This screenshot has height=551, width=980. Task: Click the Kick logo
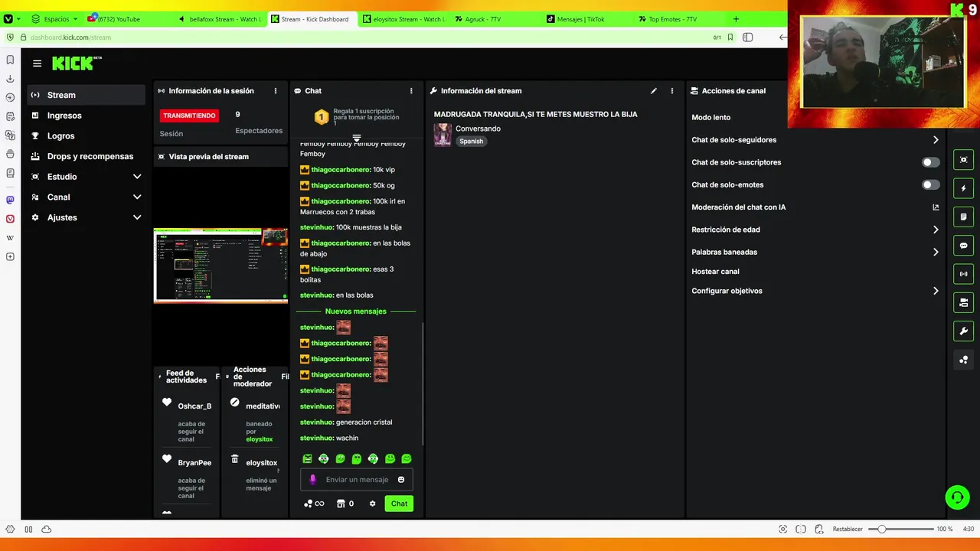coord(77,63)
